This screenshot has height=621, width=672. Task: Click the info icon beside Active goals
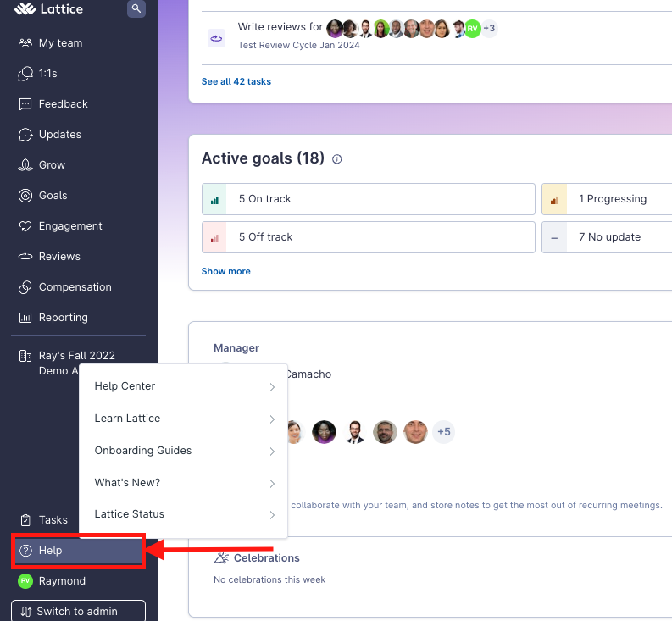[337, 159]
